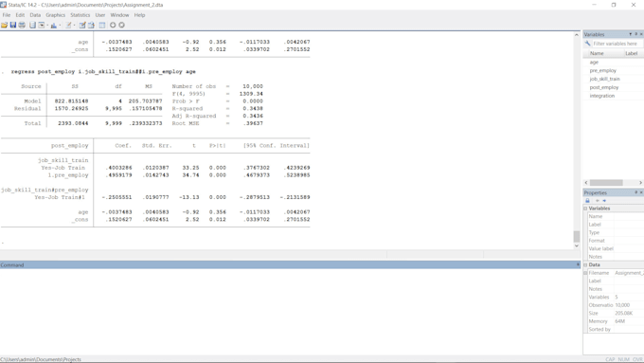Click the Clear more condition icon
Screen dimensions: 644x363
tap(113, 25)
